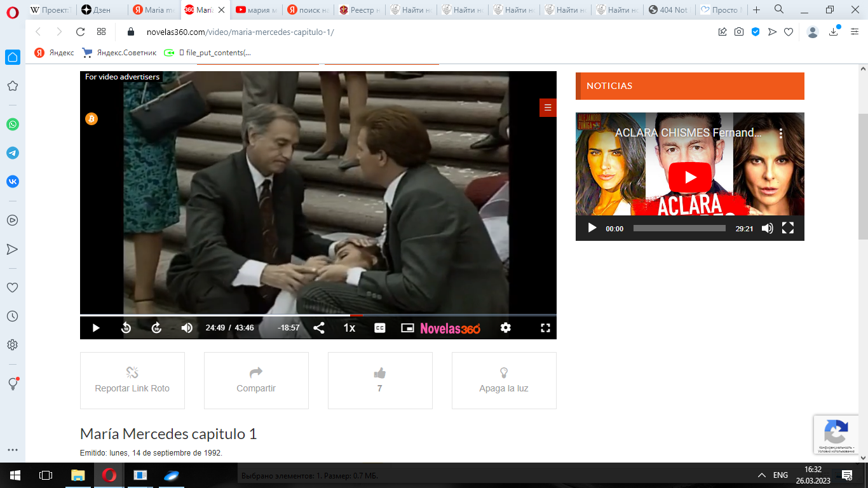The height and width of the screenshot is (488, 868).
Task: Open the Opera main menu logo
Action: pos(13,11)
